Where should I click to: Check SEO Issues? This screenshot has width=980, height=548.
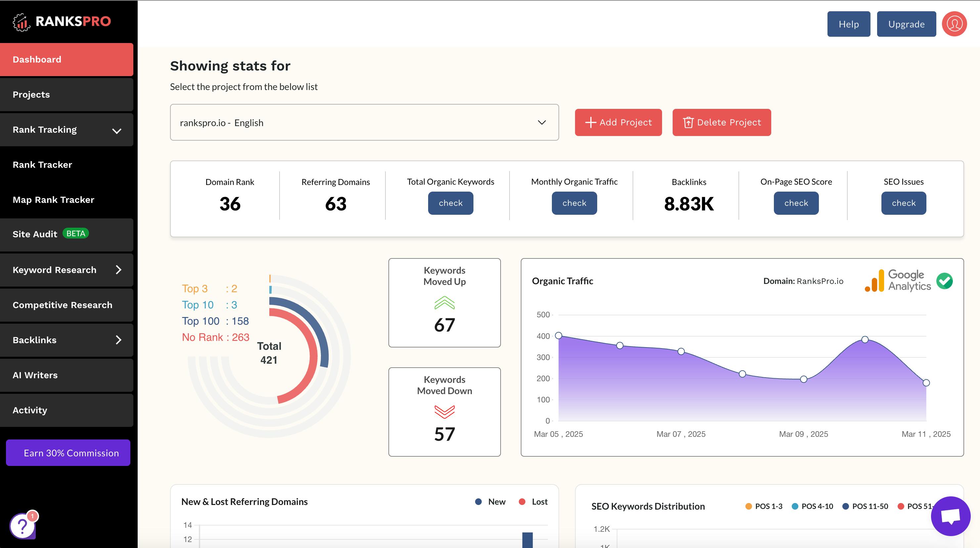click(904, 203)
